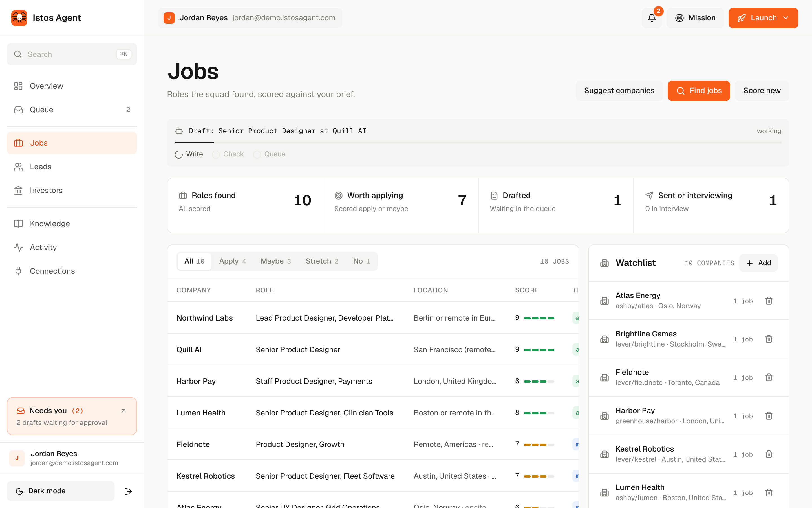This screenshot has height=508, width=812.
Task: Click the Atlas Energy building icon
Action: [604, 301]
